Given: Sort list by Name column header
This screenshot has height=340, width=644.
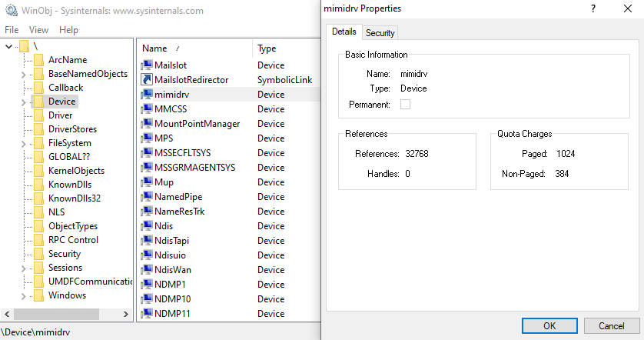Looking at the screenshot, I should (x=194, y=48).
